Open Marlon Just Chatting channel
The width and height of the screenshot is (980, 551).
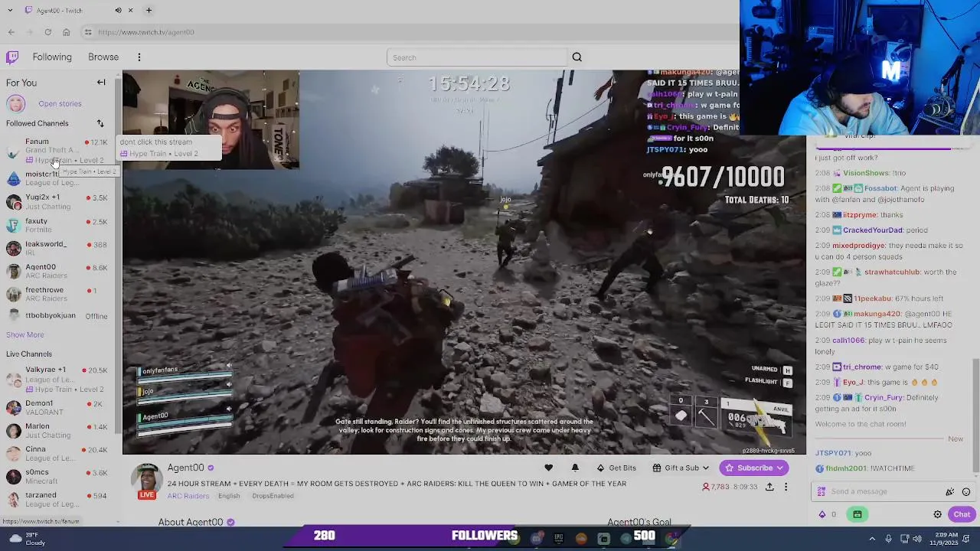57,430
